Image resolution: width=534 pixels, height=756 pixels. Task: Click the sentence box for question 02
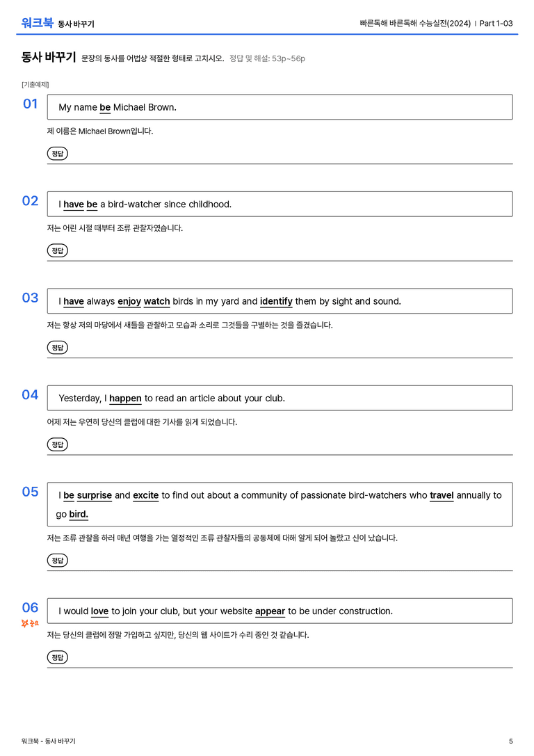(280, 204)
